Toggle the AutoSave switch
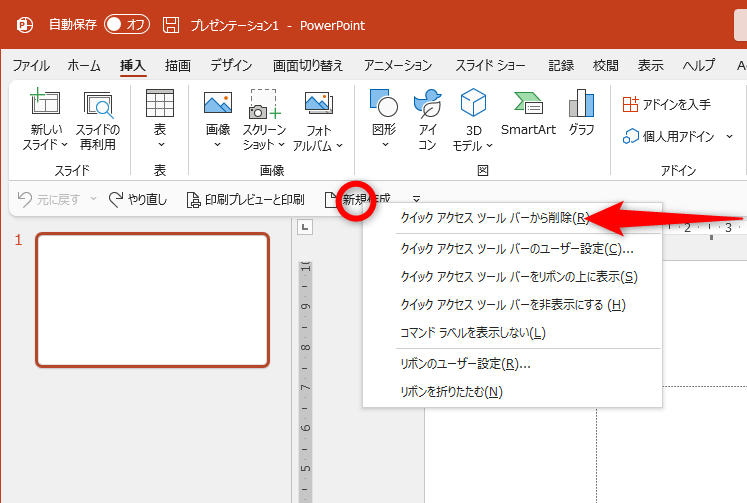 127,24
